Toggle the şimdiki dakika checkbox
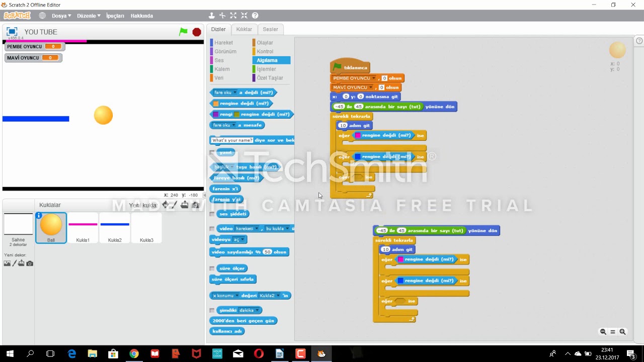This screenshot has width=644, height=362. 212,310
